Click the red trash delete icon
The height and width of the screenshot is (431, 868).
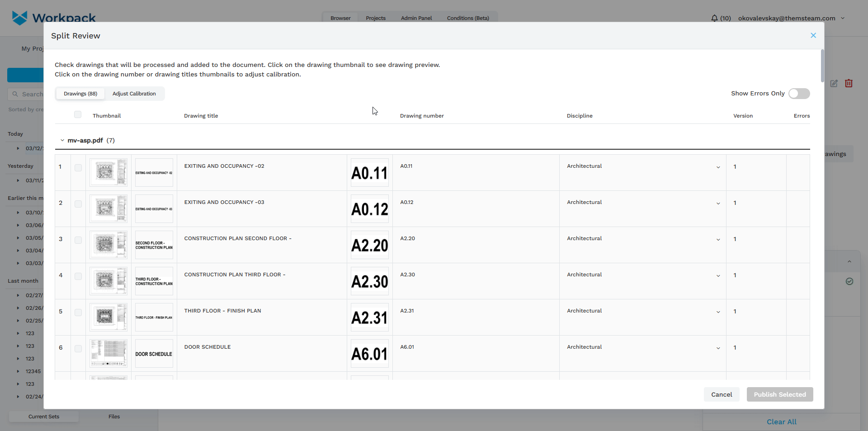point(849,84)
